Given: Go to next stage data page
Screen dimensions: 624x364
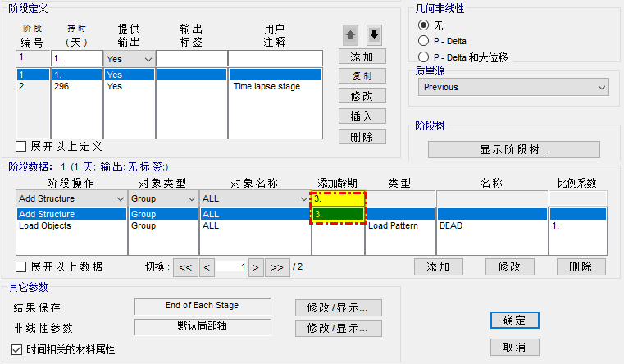Looking at the screenshot, I should 256,267.
